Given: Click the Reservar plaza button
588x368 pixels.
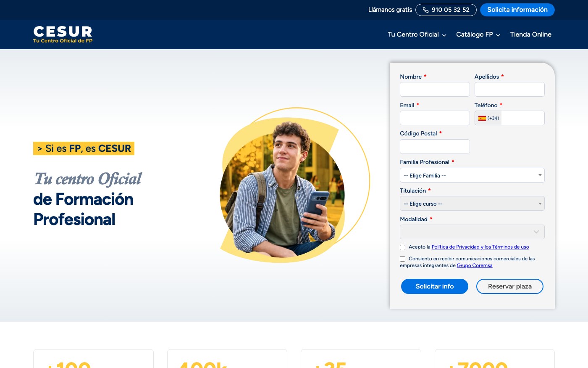Looking at the screenshot, I should pyautogui.click(x=510, y=286).
